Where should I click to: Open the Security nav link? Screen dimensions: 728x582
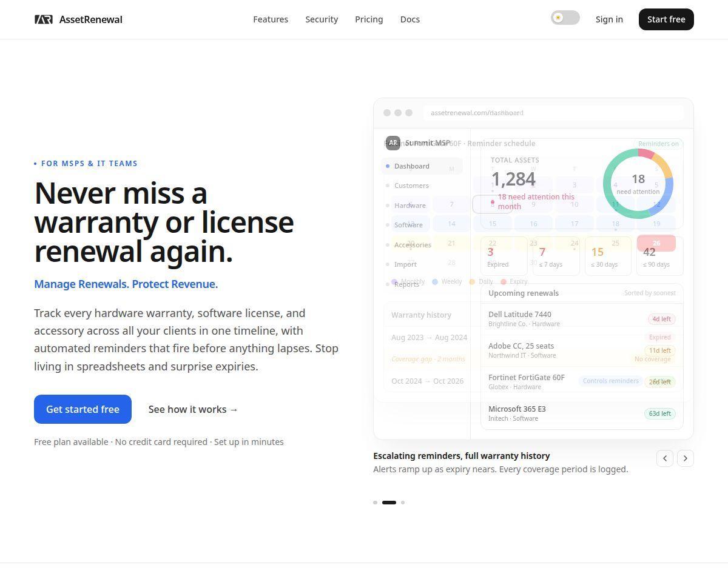click(322, 19)
